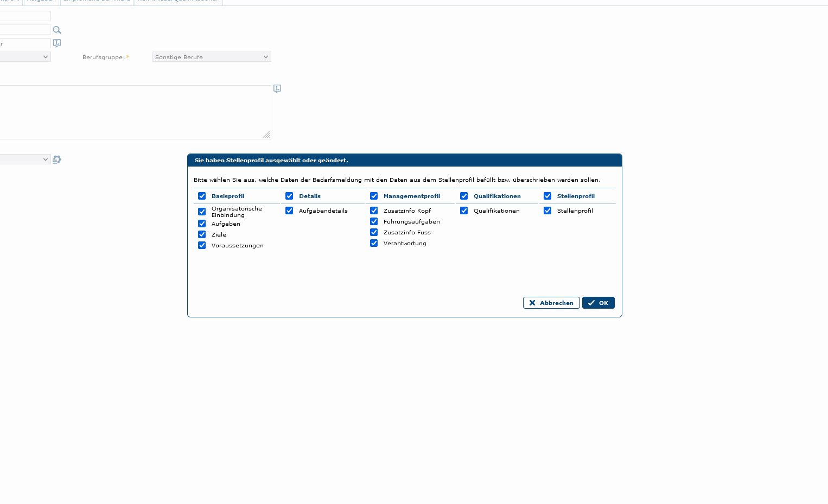Screen dimensions: 828x504
Task: Uncheck Organisatorische Einbindung
Action: coord(202,212)
